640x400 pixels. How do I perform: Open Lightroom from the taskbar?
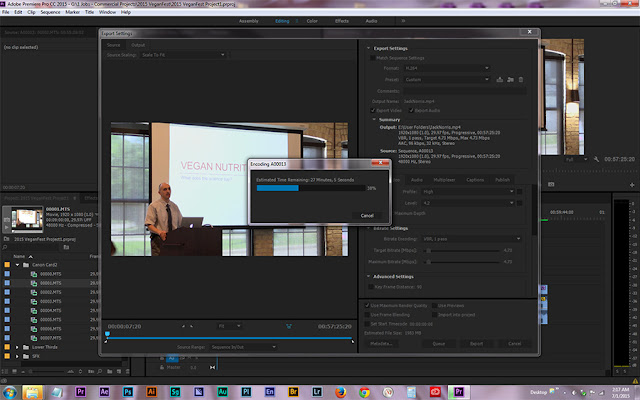[317, 392]
